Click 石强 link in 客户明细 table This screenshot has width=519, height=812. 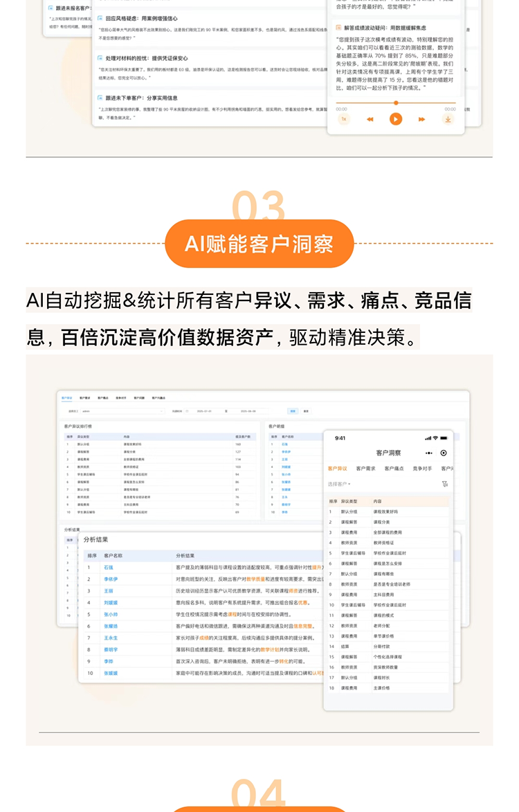(x=284, y=444)
